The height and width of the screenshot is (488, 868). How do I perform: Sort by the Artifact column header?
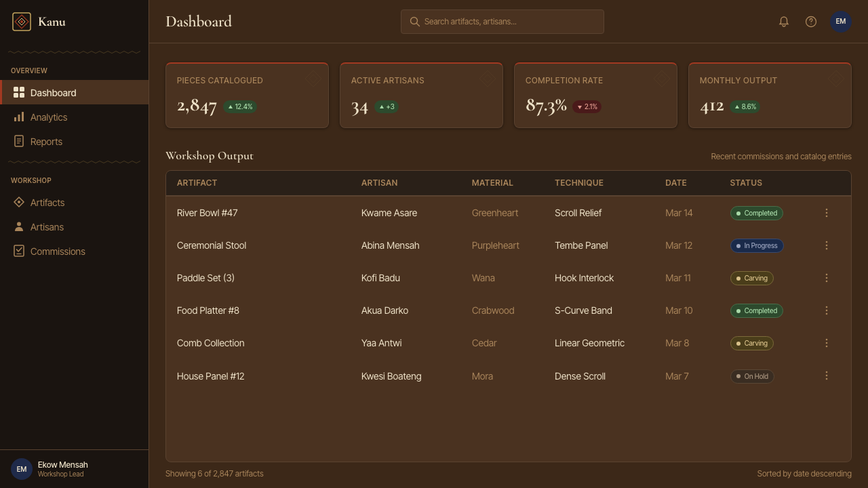coord(197,183)
